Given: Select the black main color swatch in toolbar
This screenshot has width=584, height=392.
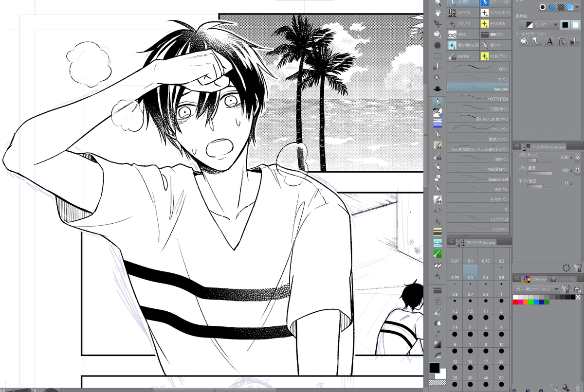Looking at the screenshot, I should pyautogui.click(x=434, y=368).
